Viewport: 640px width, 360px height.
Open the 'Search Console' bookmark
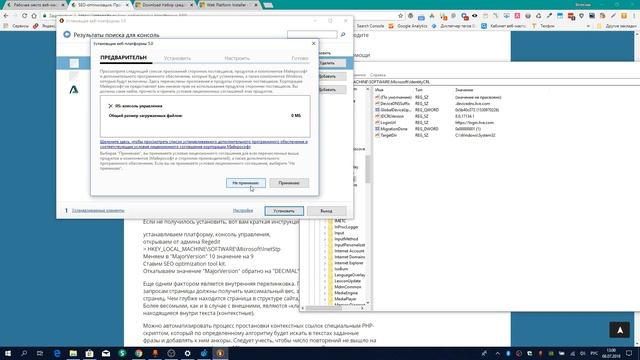(370, 26)
